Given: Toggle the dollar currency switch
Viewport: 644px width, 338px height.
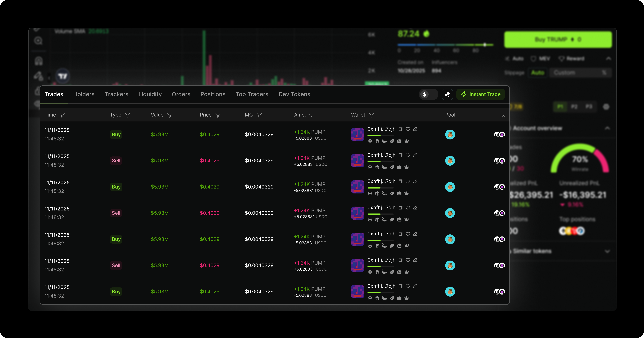Looking at the screenshot, I should point(428,94).
